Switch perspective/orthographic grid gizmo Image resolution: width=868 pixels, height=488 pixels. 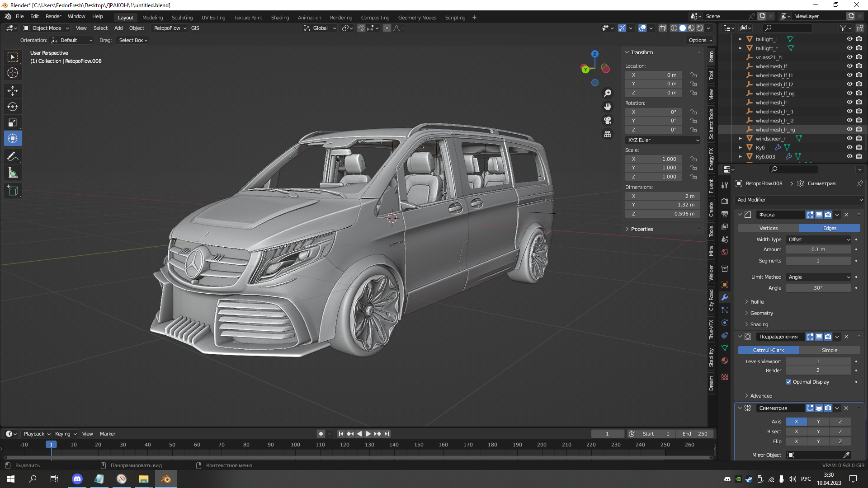pos(608,134)
